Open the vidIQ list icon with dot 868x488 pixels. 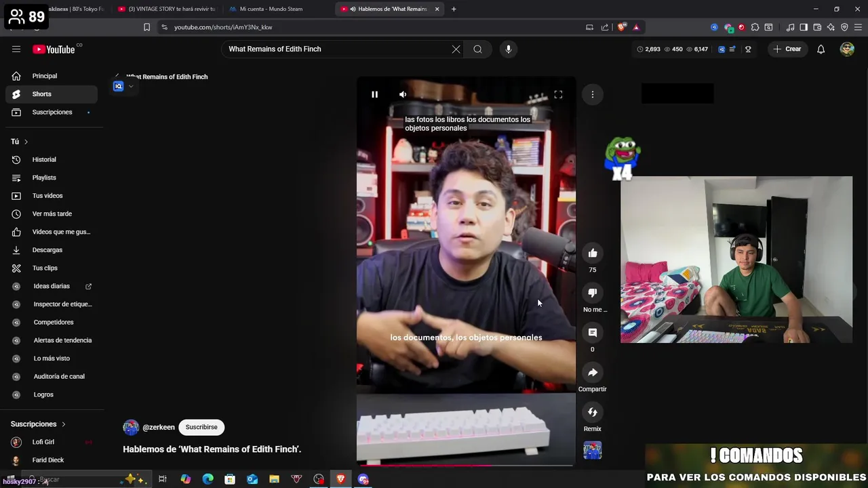pyautogui.click(x=734, y=49)
